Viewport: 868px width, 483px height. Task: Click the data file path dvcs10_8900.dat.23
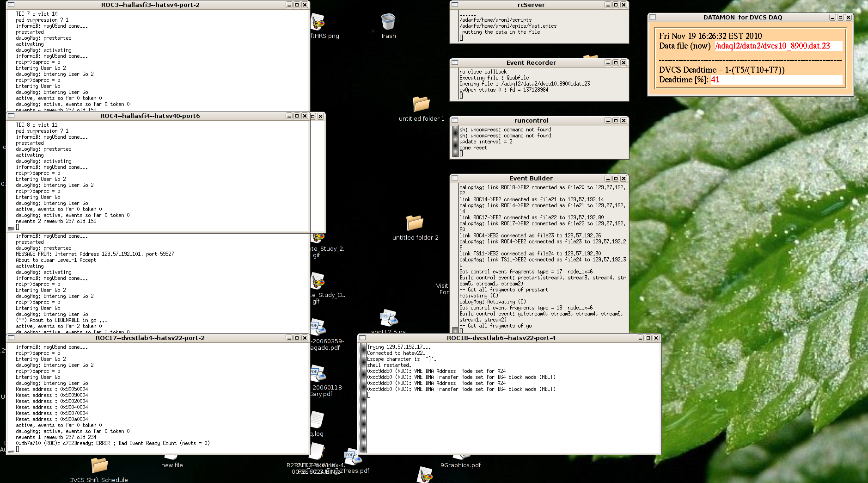(x=772, y=46)
